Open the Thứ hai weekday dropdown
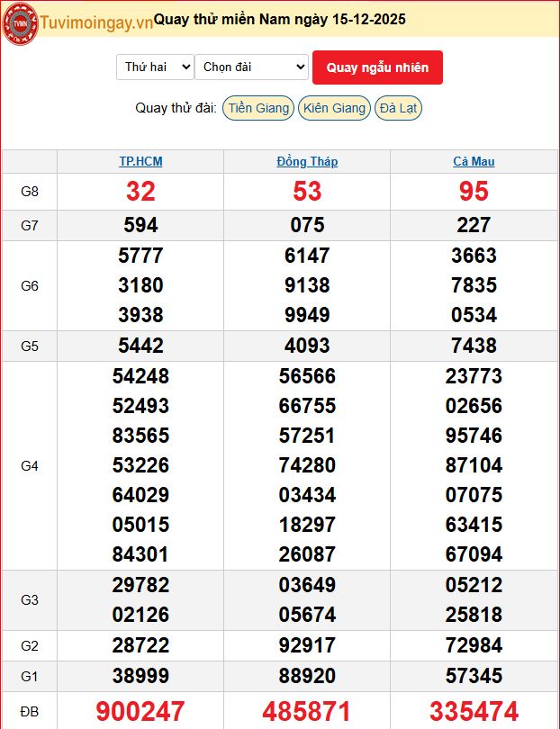Viewport: 560px width, 729px height. tap(155, 67)
